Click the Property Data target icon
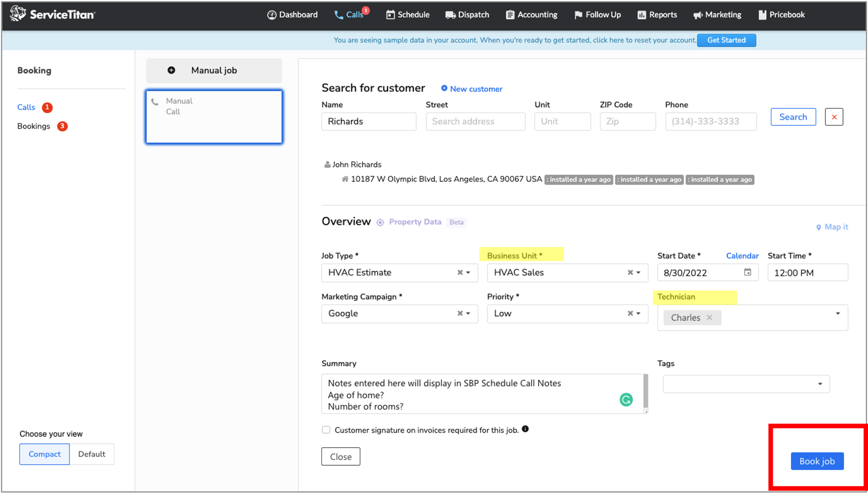This screenshot has width=868, height=493. pos(380,222)
